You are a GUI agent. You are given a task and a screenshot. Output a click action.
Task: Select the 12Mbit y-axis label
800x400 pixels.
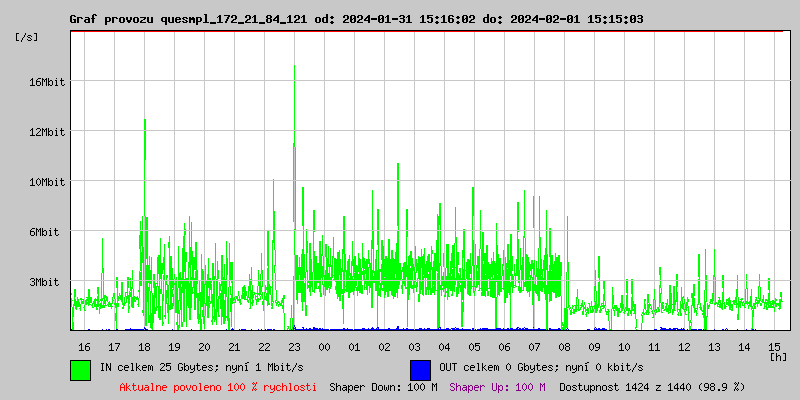coord(46,132)
